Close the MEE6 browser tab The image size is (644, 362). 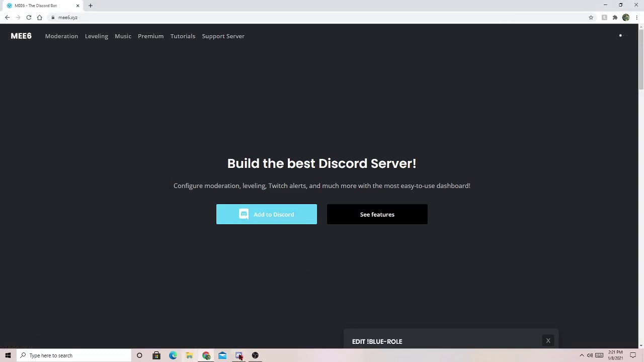pyautogui.click(x=77, y=6)
